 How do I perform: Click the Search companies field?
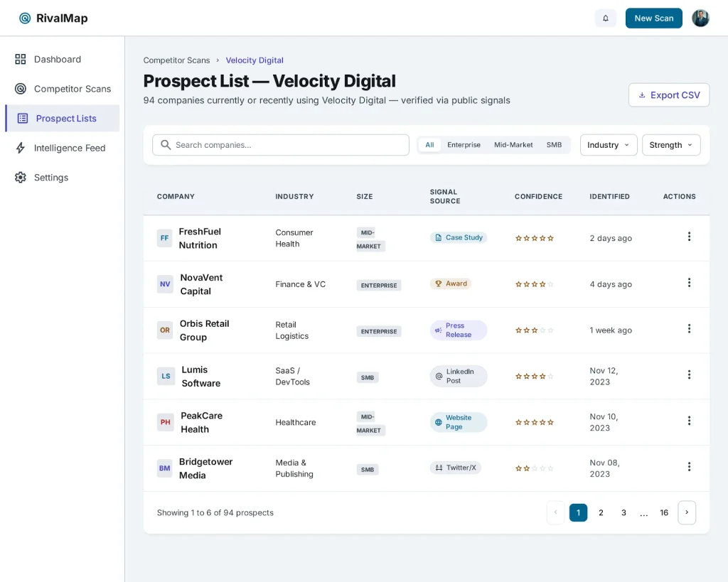(280, 145)
